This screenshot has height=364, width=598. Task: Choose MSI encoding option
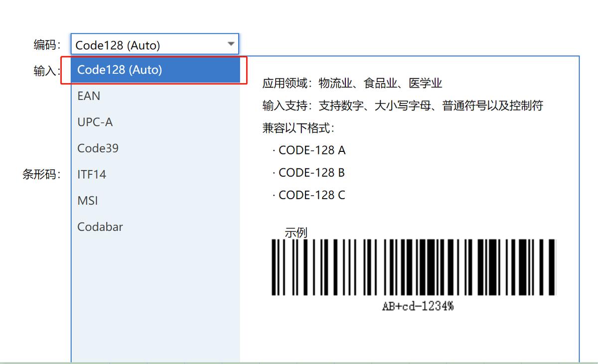click(87, 200)
